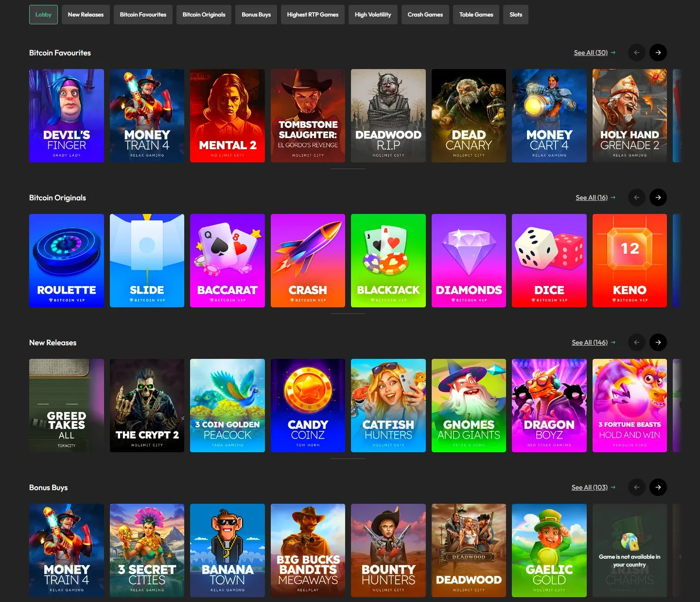This screenshot has height=602, width=700.
Task: Click the New Releases section heading
Action: tap(52, 342)
